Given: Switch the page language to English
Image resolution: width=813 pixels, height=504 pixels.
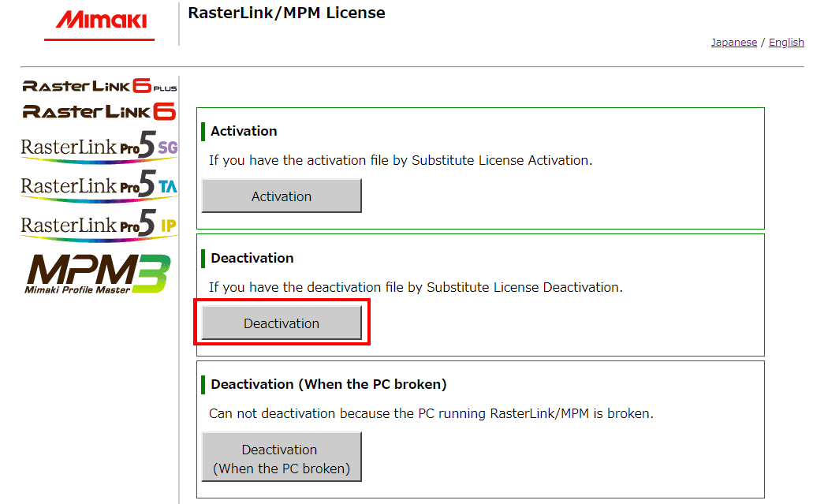Looking at the screenshot, I should point(786,43).
